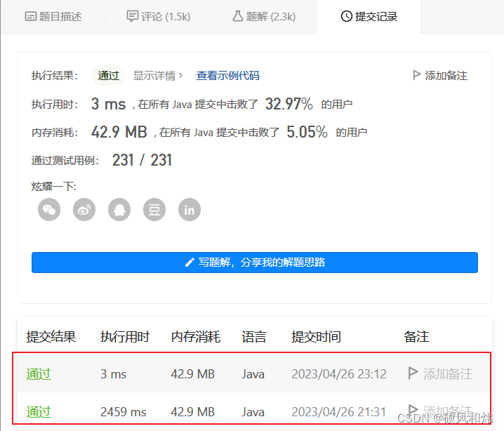This screenshot has width=504, height=431.
Task: Share result via WeChat icon
Action: 49,210
